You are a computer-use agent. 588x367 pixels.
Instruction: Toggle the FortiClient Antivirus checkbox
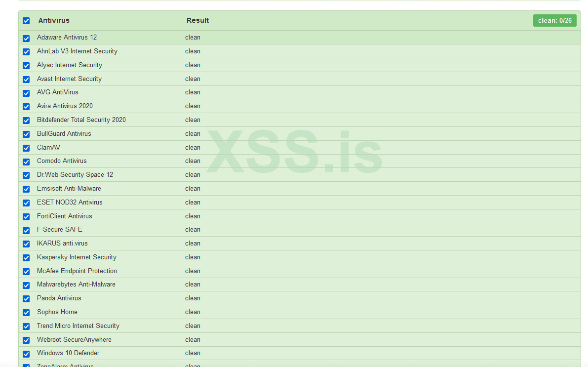[x=26, y=217]
